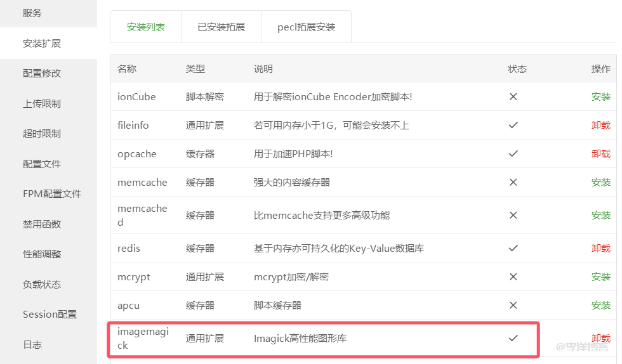
Task: Click the checkmark status icon for fileinfo
Action: coord(513,126)
